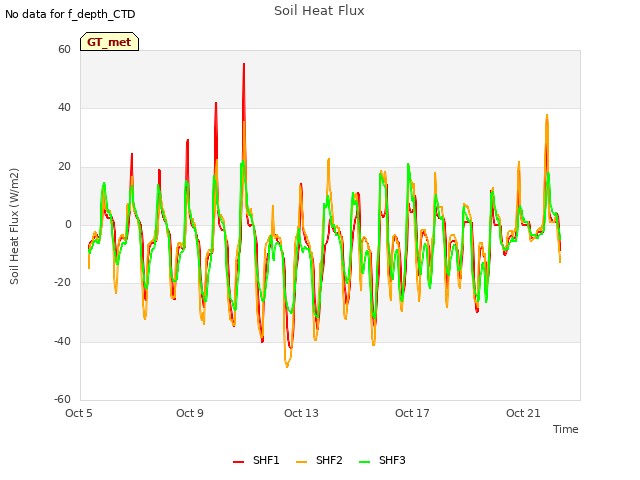This screenshot has height=480, width=640.
Task: Toggle the SHF2 series in the legend
Action: pos(319,460)
